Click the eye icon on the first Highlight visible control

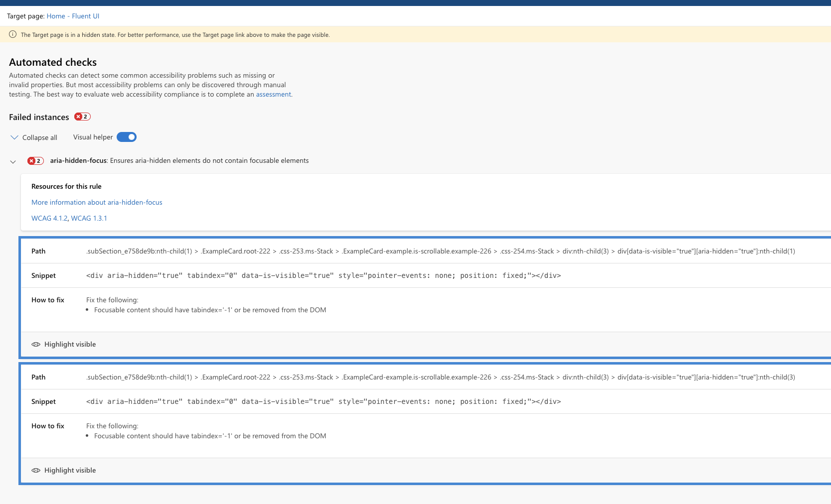(x=36, y=344)
